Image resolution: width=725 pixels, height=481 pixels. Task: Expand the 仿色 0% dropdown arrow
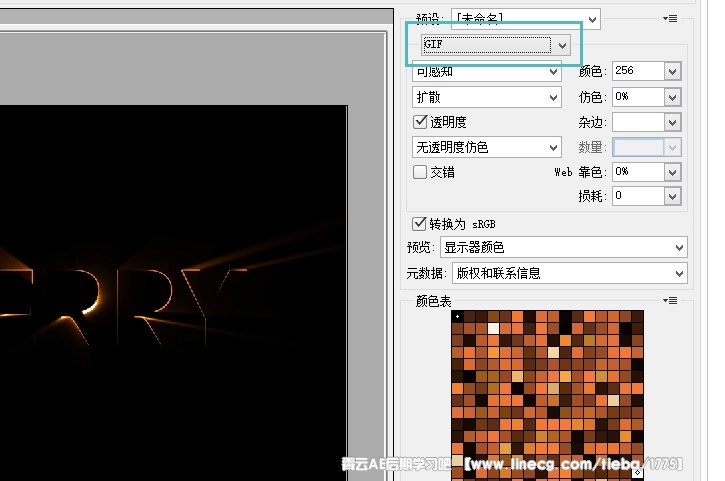pyautogui.click(x=672, y=97)
